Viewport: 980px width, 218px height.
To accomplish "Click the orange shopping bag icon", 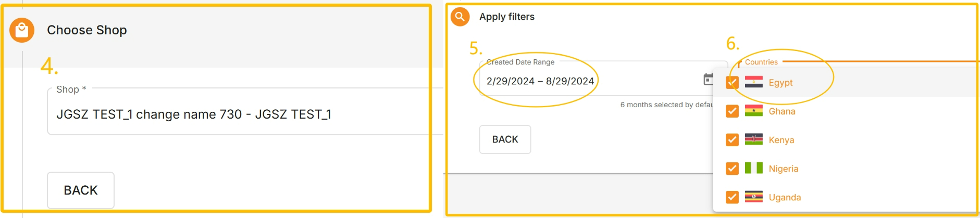I will point(22,30).
